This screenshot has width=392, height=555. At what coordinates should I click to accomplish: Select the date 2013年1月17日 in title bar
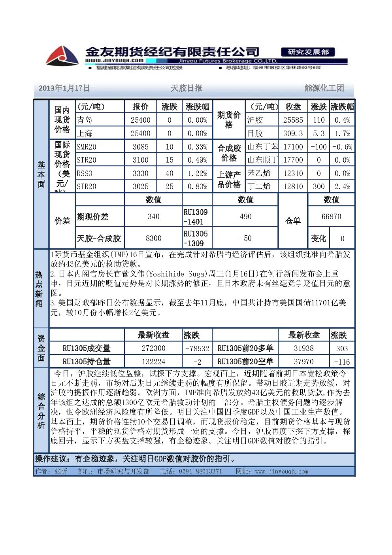[64, 88]
